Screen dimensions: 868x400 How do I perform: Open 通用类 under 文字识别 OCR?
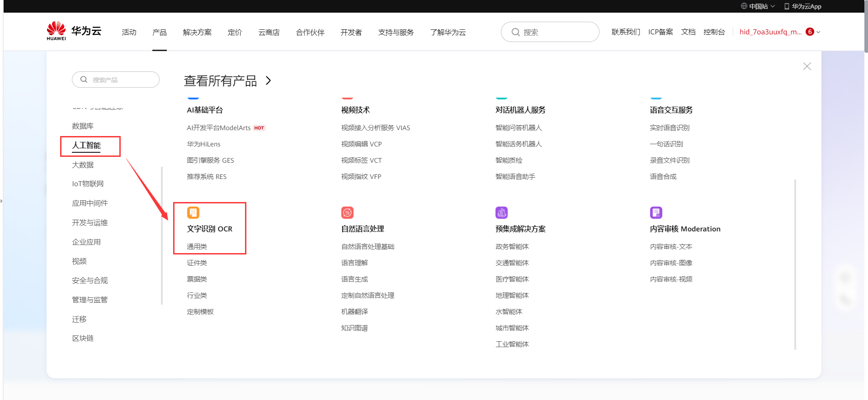197,247
